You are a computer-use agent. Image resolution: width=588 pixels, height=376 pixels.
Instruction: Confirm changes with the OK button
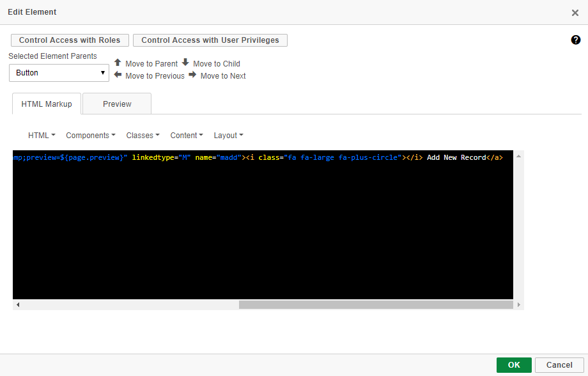(x=514, y=364)
